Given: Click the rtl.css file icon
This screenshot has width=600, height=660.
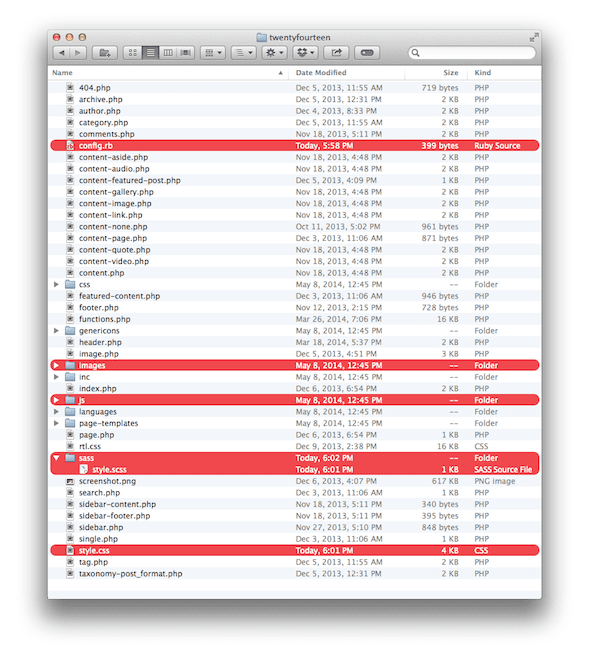Looking at the screenshot, I should [x=70, y=446].
